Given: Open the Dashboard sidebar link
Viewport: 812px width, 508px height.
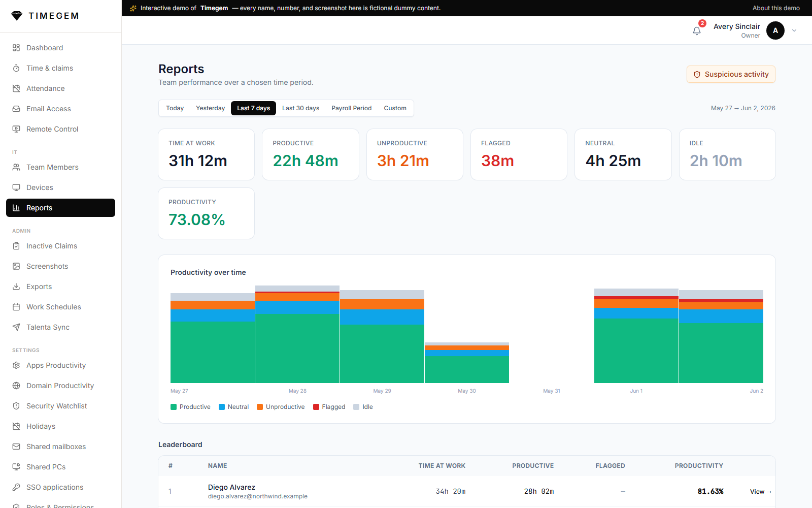Looking at the screenshot, I should point(60,48).
